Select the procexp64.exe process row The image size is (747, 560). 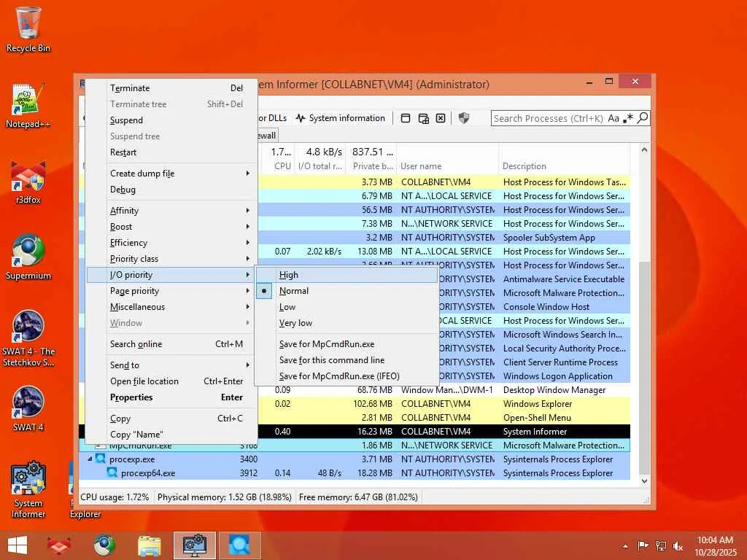coord(355,473)
